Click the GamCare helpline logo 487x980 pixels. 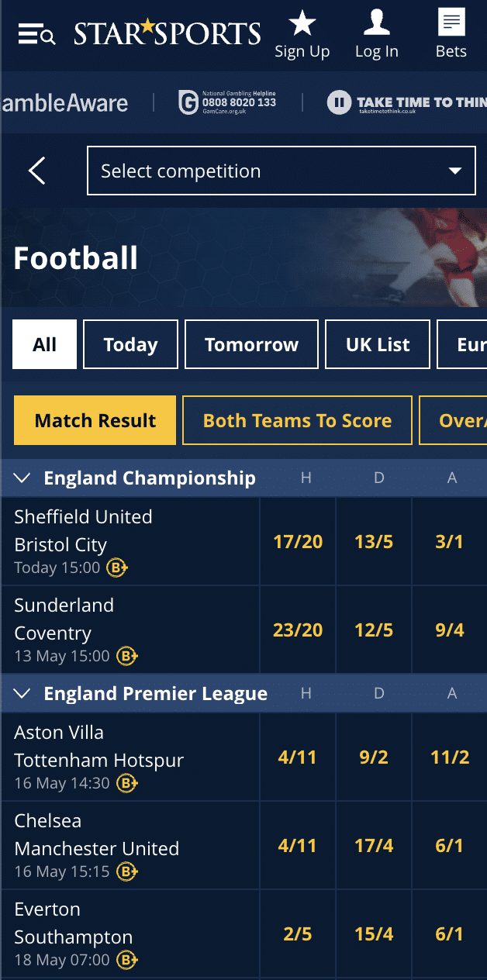(187, 102)
